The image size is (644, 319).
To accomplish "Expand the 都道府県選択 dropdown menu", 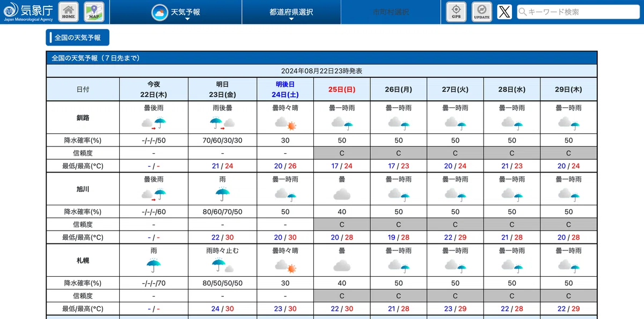I will point(291,12).
